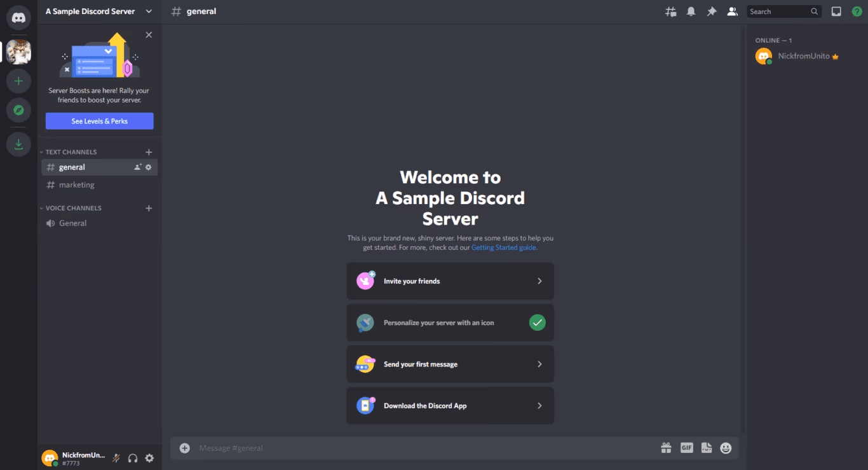Open the GIF picker
The width and height of the screenshot is (868, 470).
(686, 448)
